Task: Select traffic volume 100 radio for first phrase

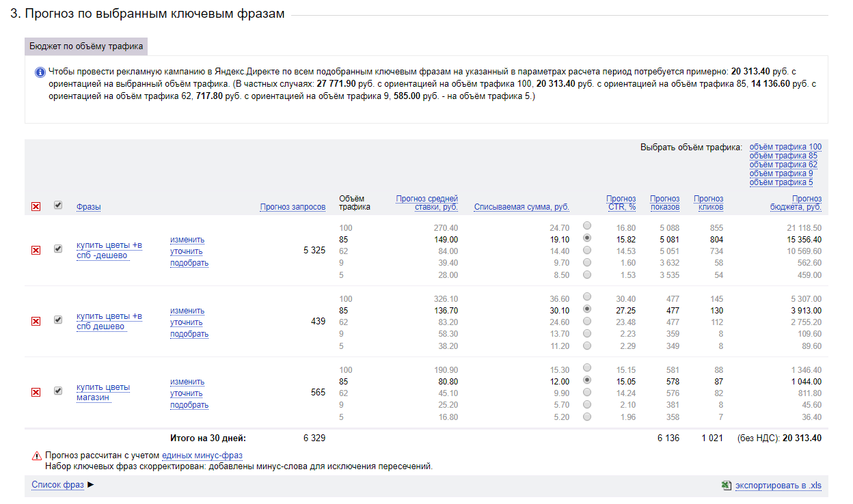Action: click(x=587, y=226)
